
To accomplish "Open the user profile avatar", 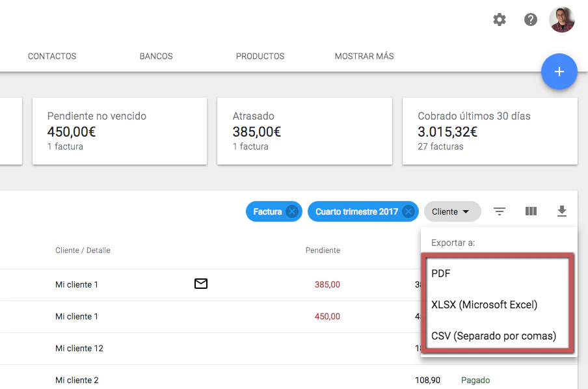I will (x=561, y=20).
